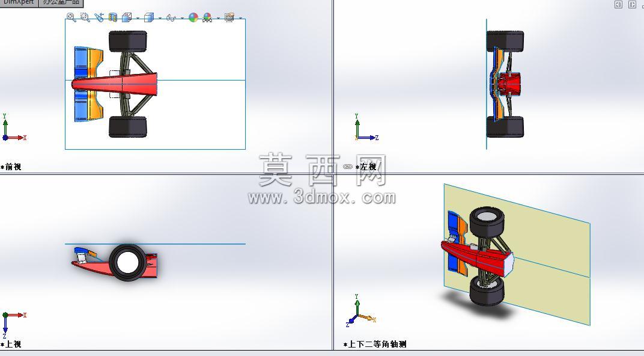Viewport: 644px width, 356px height.
Task: Click the collapse-left panel button at top right
Action: [619, 5]
